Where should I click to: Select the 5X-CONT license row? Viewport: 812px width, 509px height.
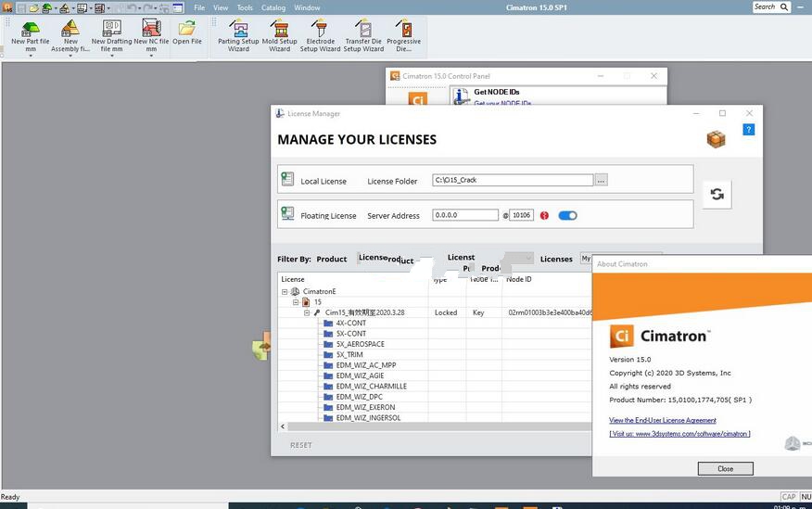(351, 334)
